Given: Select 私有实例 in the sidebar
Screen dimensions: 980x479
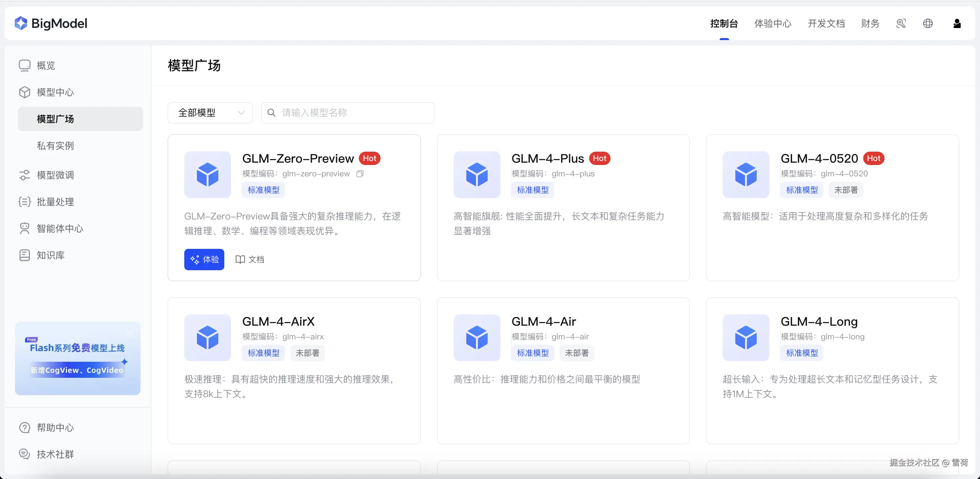Looking at the screenshot, I should coord(55,145).
